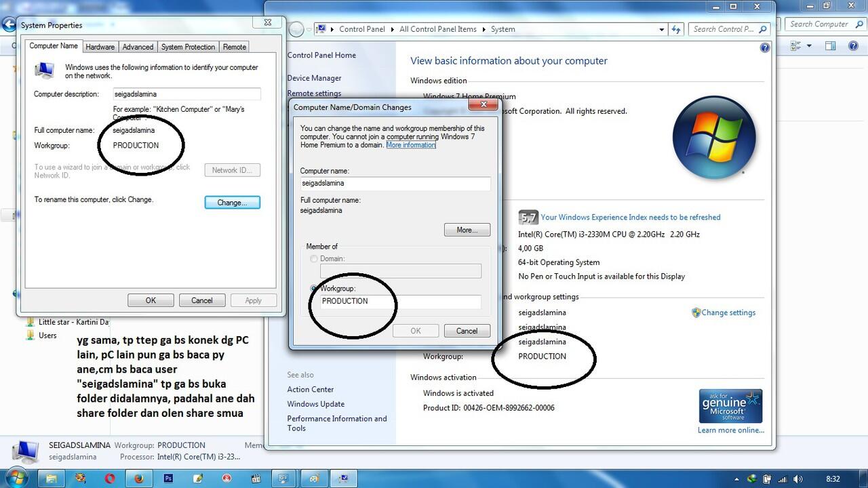Launch Firefox from the taskbar
The image size is (868, 488).
[x=139, y=479]
